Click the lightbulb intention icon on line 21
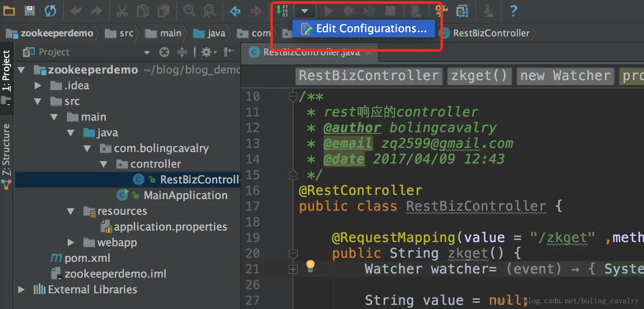This screenshot has height=309, width=644. pyautogui.click(x=310, y=266)
